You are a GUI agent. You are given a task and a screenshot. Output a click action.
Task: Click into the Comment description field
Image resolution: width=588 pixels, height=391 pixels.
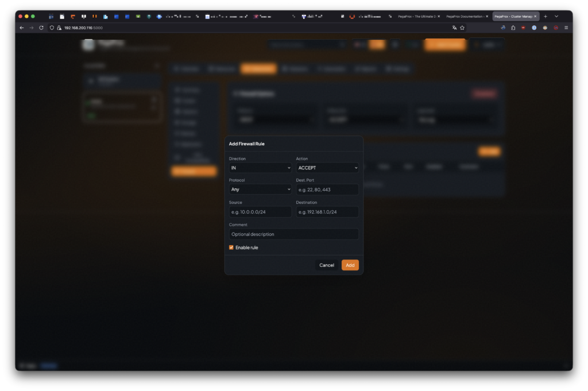pos(293,234)
